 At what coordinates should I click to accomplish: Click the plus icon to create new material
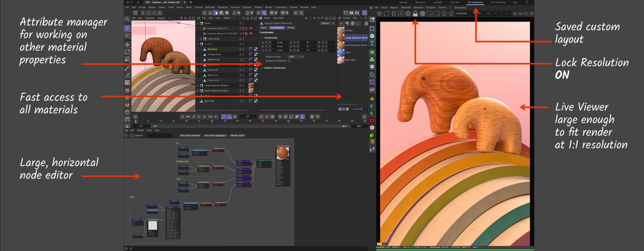341,23
